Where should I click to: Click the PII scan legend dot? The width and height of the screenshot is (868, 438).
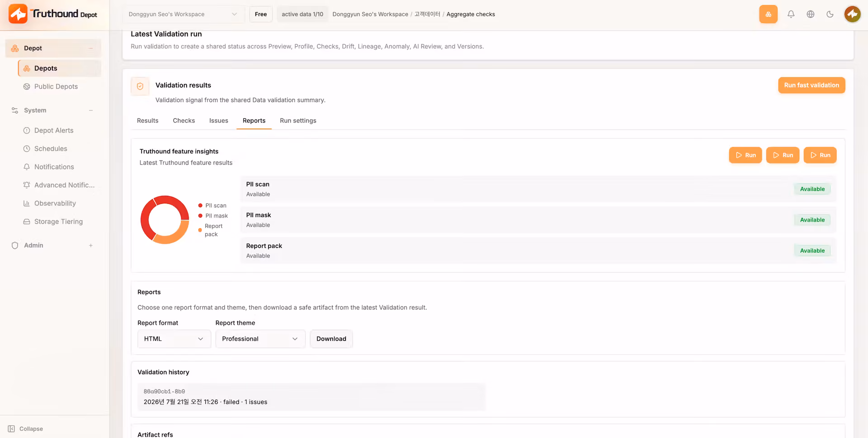pyautogui.click(x=200, y=205)
